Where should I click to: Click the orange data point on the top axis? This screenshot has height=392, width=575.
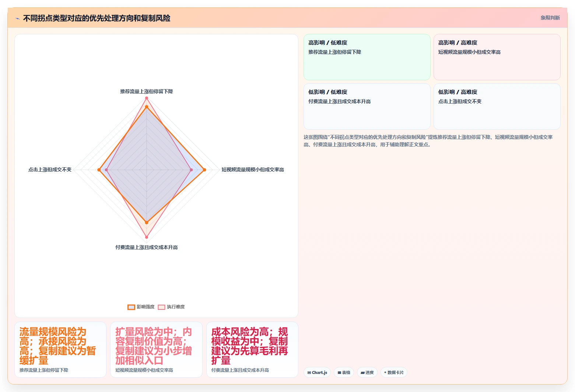pyautogui.click(x=147, y=107)
